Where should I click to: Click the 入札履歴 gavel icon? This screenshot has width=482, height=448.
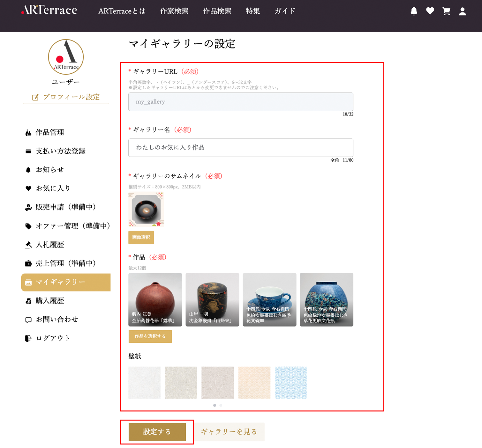[x=28, y=245]
